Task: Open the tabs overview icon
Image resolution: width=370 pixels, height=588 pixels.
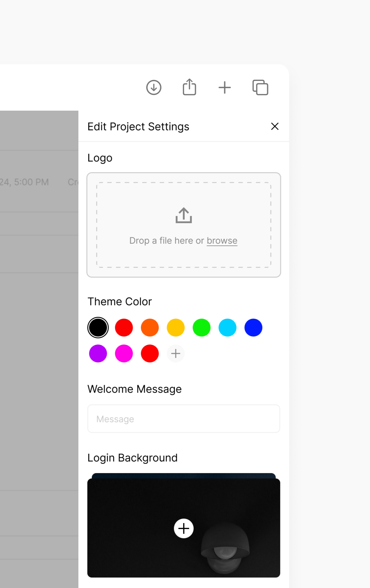Action: pos(260,87)
